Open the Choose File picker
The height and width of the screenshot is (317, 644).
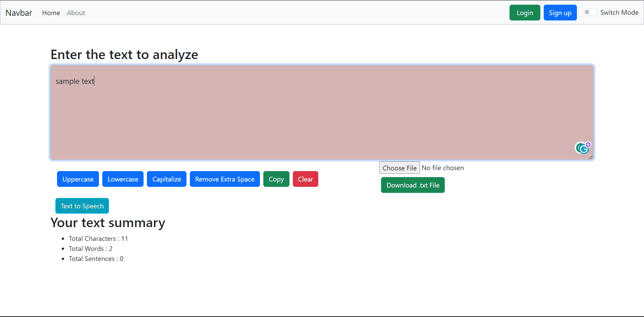(399, 168)
